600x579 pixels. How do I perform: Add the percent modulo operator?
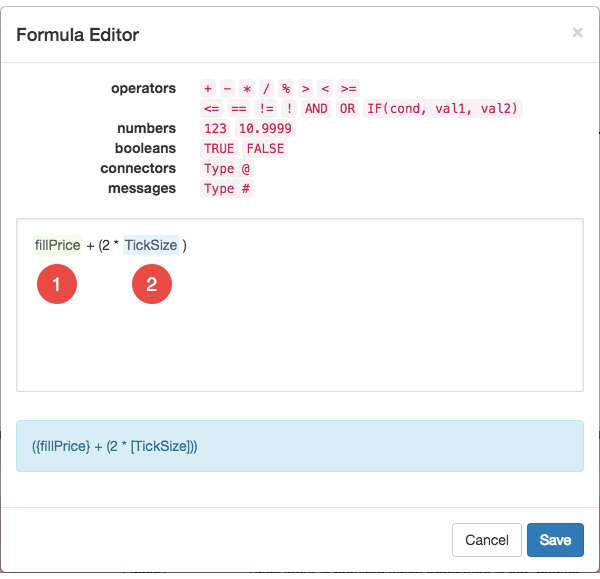pos(286,89)
